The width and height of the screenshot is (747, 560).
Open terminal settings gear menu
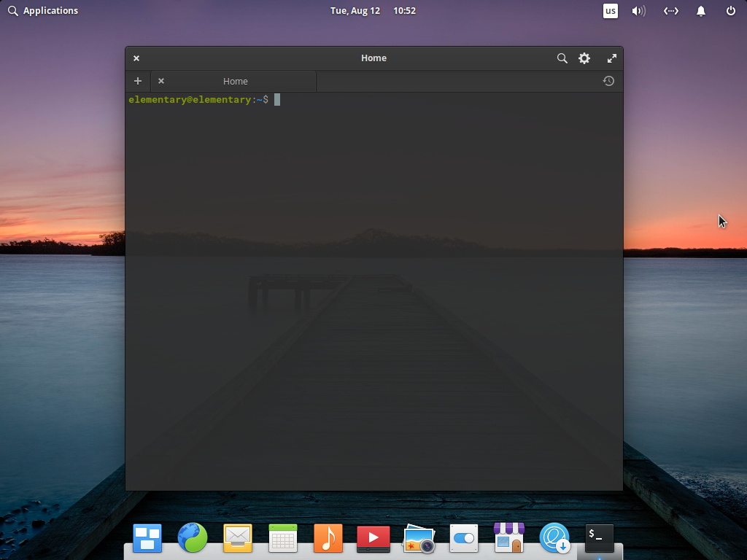point(584,58)
